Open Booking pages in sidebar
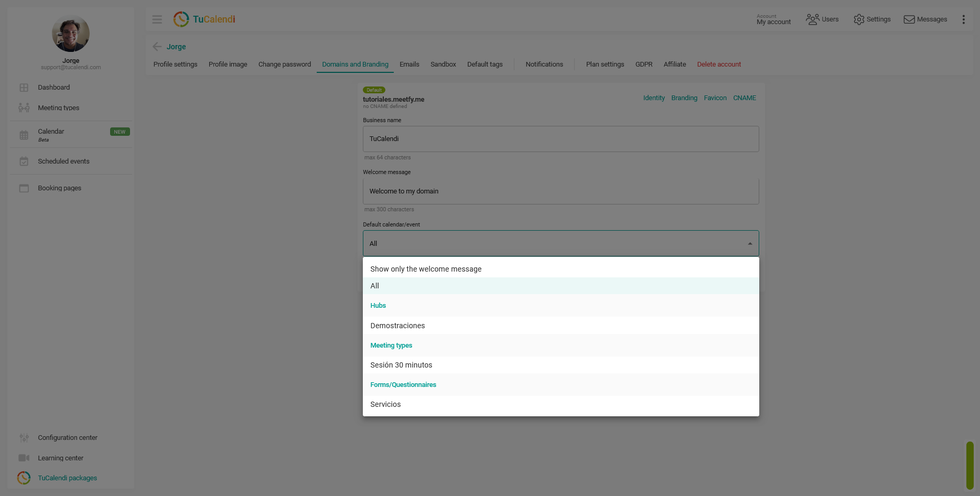 (x=59, y=188)
